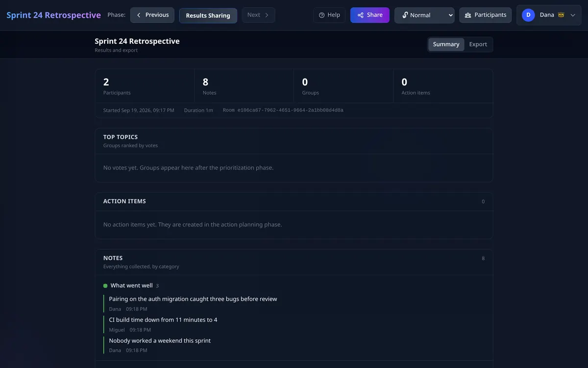The height and width of the screenshot is (368, 588).
Task: Click the 0 Action items stat
Action: point(443,86)
